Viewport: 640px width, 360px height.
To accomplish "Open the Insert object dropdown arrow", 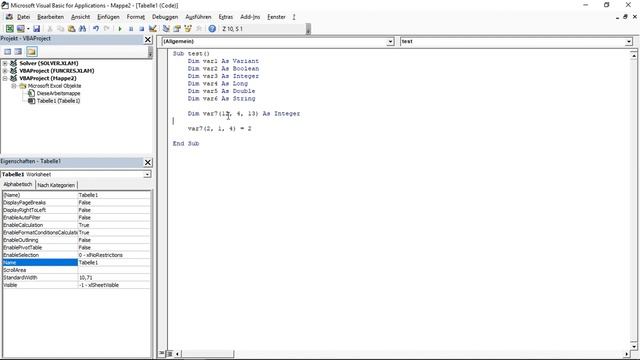I will pyautogui.click(x=28, y=29).
